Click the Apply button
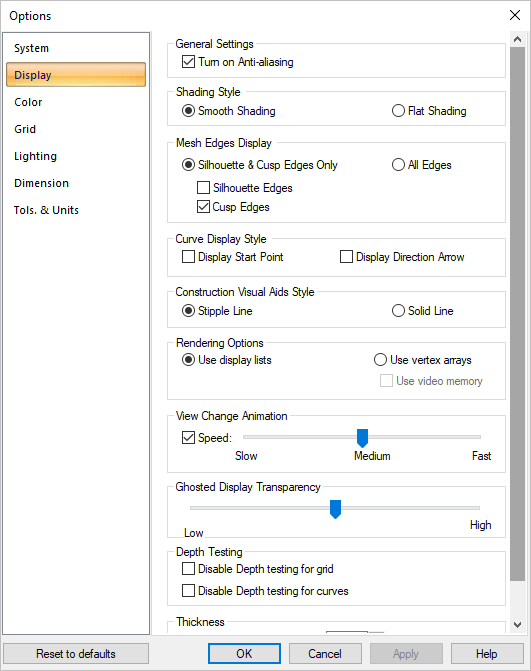 [x=406, y=653]
